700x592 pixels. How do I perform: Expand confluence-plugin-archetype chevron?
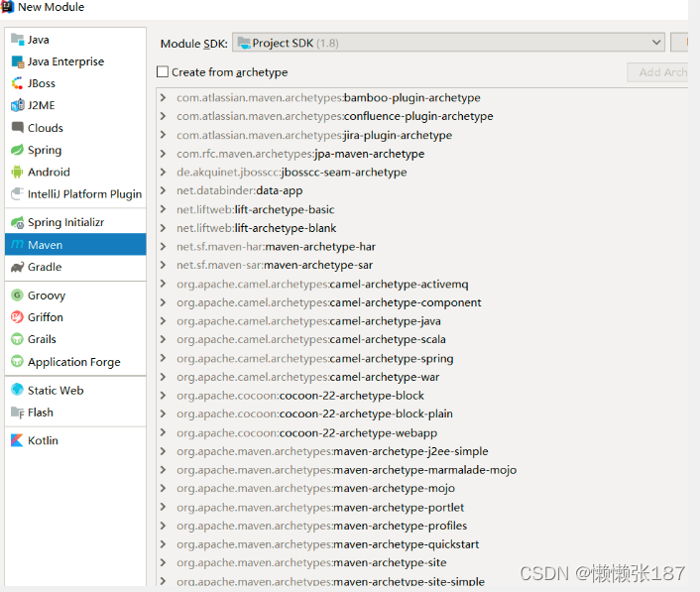point(163,116)
